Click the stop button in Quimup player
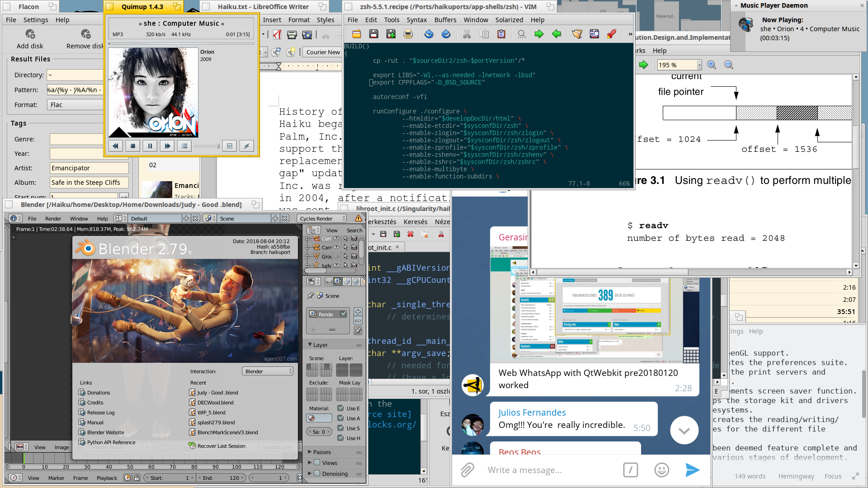This screenshot has width=868, height=488. pos(132,145)
